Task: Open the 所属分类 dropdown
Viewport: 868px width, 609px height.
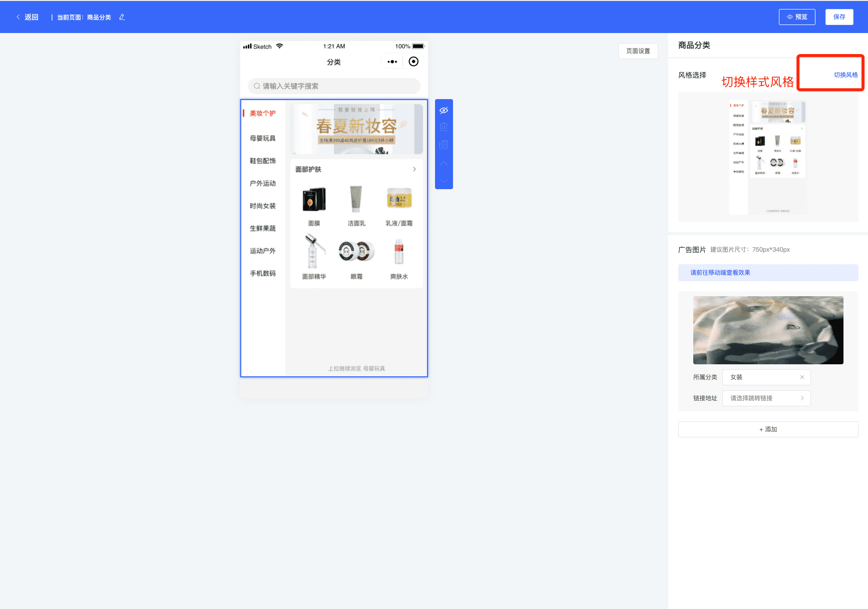Action: point(766,377)
